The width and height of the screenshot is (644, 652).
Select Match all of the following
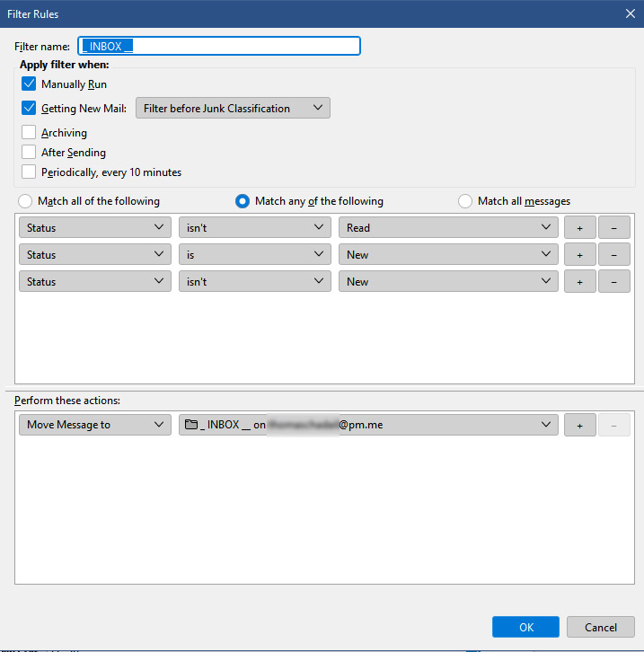click(25, 201)
